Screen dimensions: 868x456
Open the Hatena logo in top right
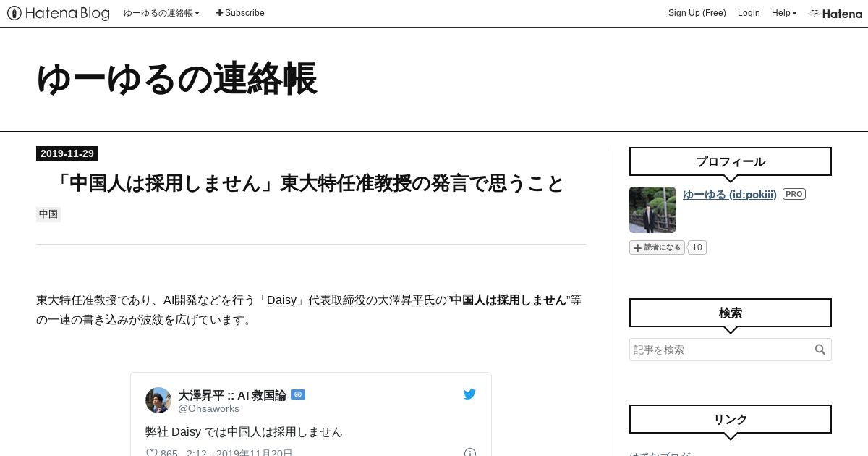(835, 13)
